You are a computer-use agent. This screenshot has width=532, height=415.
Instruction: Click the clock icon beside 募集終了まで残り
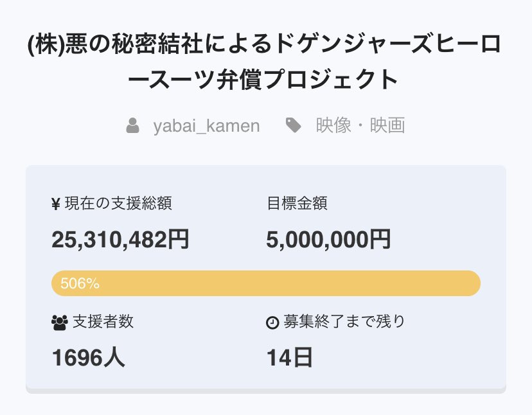[x=272, y=322]
